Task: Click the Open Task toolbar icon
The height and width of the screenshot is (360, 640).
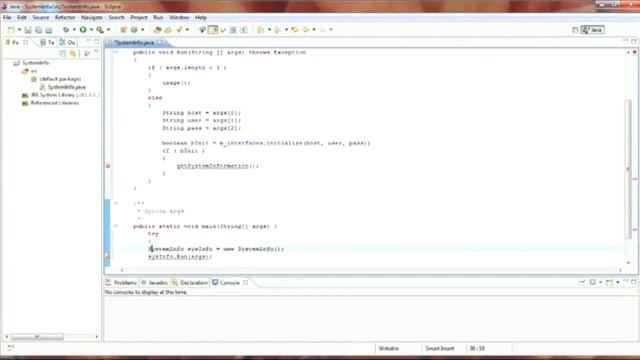Action: 168,30
